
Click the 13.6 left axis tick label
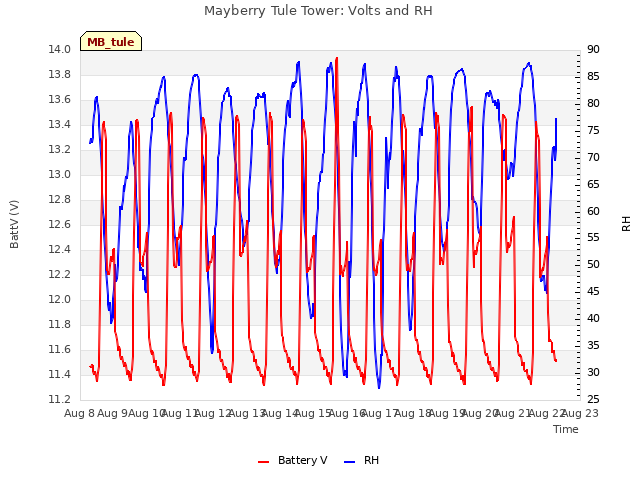[x=60, y=100]
